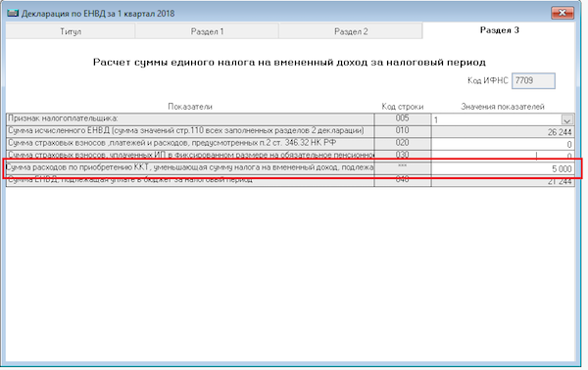The image size is (588, 370).
Task: Click the *** row code cell
Action: [403, 167]
